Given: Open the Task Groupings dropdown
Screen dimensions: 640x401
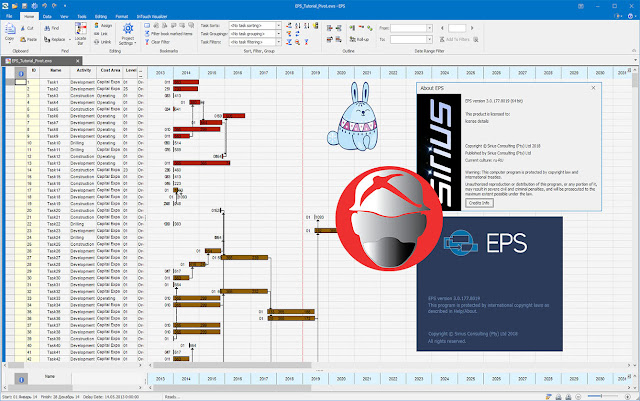Looking at the screenshot, I should pyautogui.click(x=279, y=33).
